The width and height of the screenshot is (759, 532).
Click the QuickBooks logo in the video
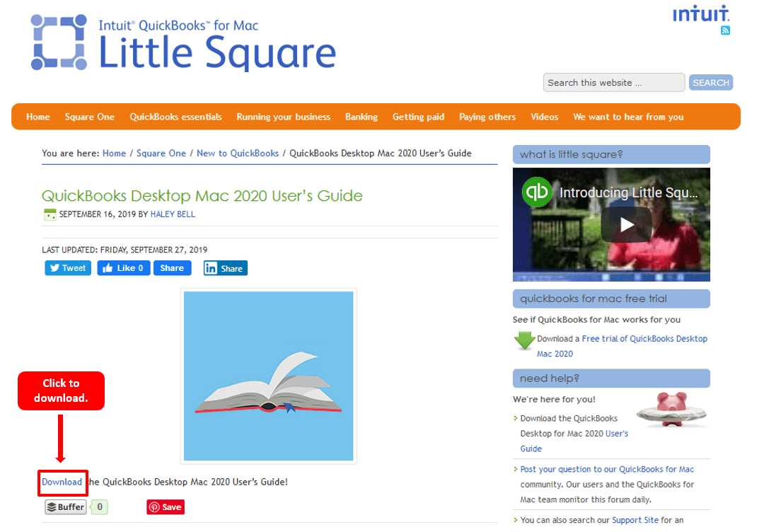pos(537,192)
